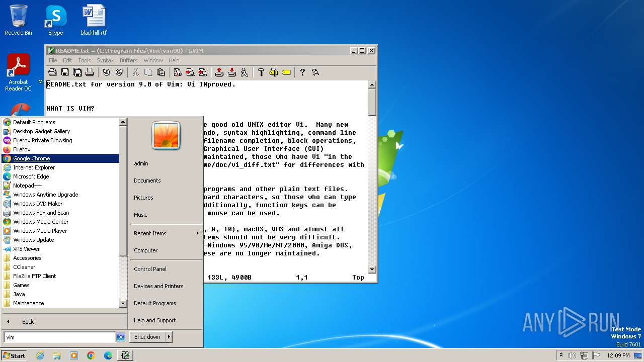The width and height of the screenshot is (644, 362).
Task: Click the Paste clipboard toolbar icon
Action: pos(161,72)
